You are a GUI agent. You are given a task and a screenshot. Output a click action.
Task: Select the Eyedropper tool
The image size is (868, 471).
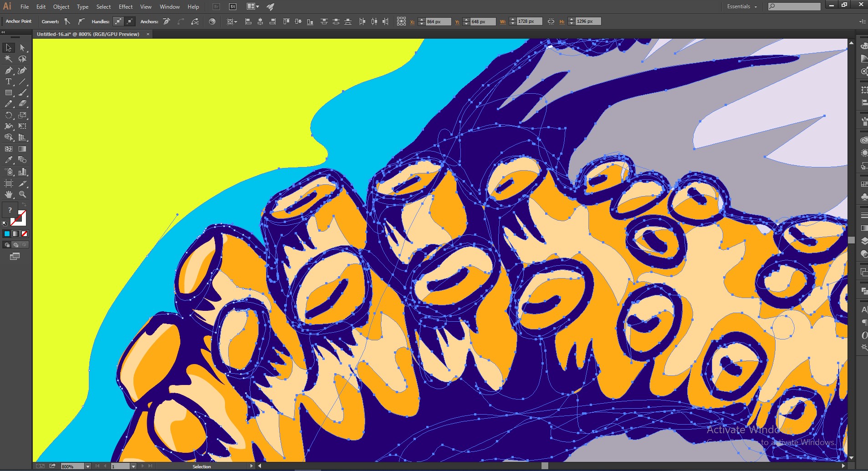(x=9, y=160)
